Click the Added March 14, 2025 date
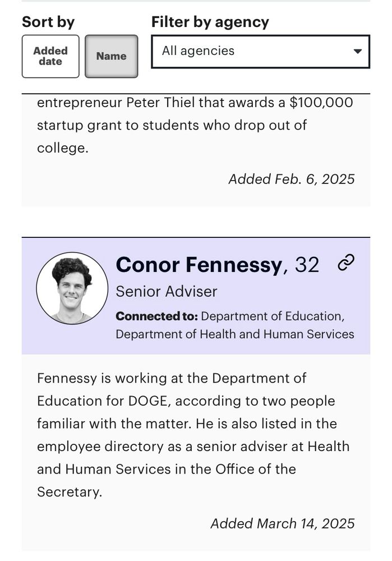 pyautogui.click(x=283, y=523)
